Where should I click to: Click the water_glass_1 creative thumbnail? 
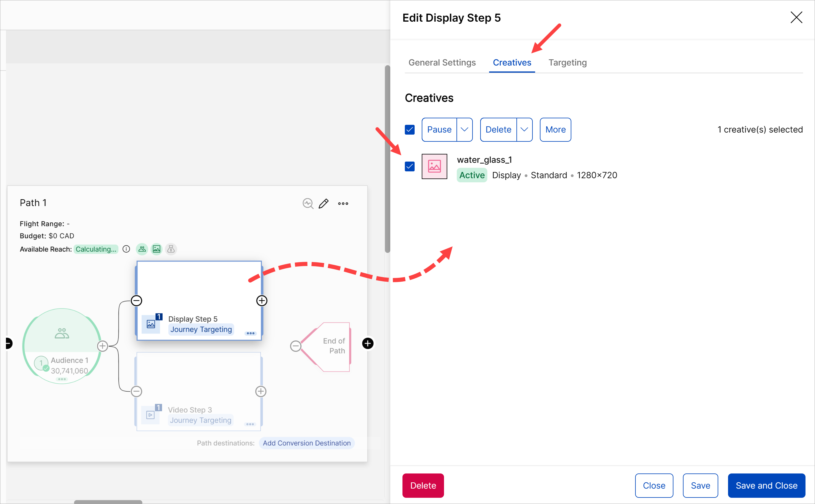tap(434, 166)
